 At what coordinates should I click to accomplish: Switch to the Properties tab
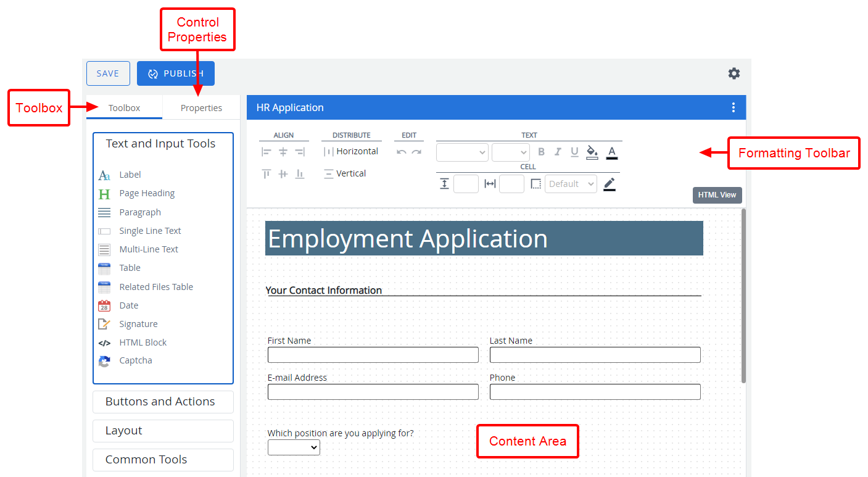coord(201,108)
